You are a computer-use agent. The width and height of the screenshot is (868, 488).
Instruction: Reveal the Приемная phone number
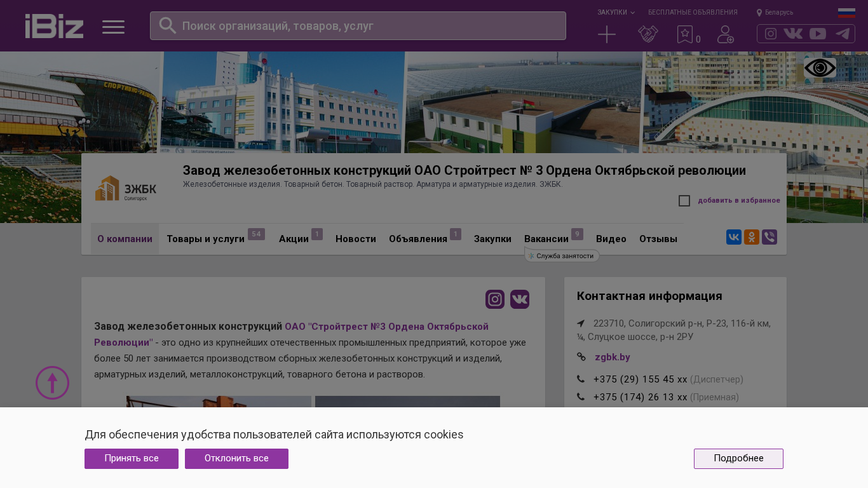point(641,397)
